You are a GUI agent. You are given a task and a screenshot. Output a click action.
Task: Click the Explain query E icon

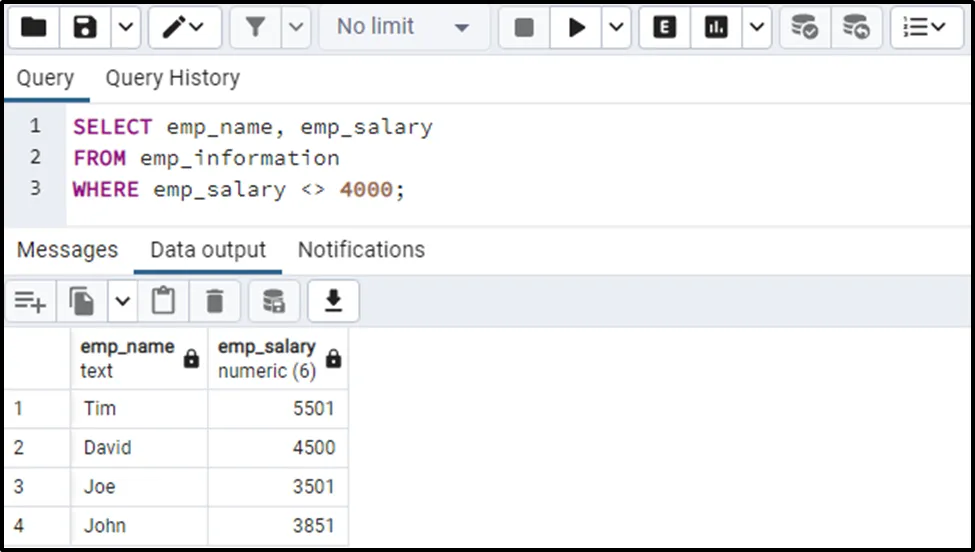coord(664,27)
